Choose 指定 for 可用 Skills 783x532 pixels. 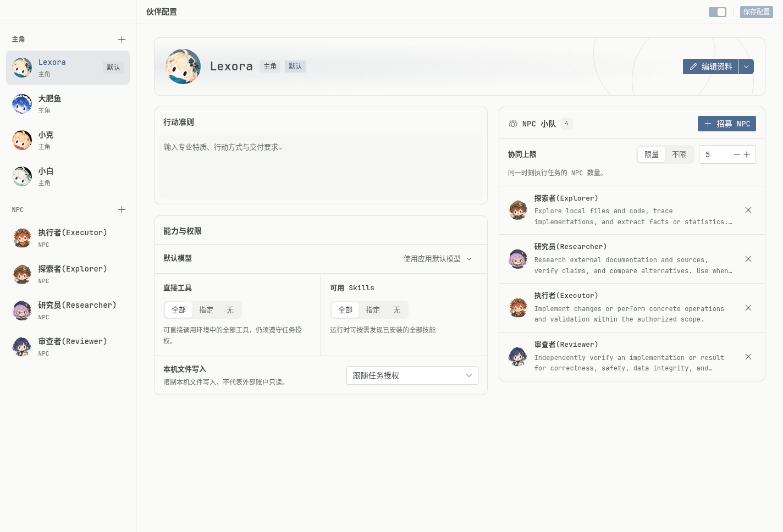[x=373, y=310]
